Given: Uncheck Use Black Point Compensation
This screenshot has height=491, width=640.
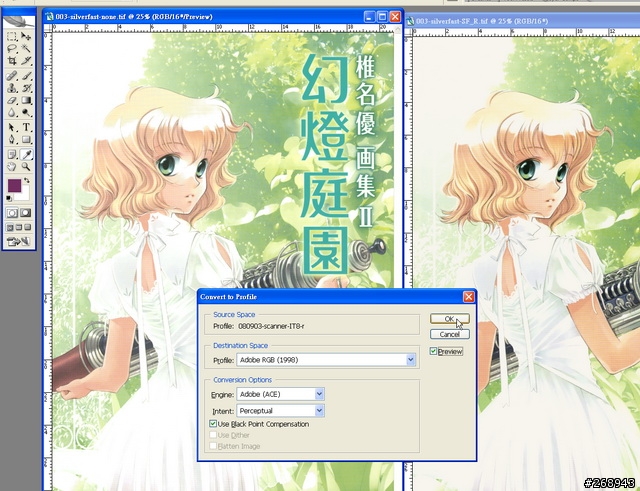Looking at the screenshot, I should pyautogui.click(x=213, y=424).
